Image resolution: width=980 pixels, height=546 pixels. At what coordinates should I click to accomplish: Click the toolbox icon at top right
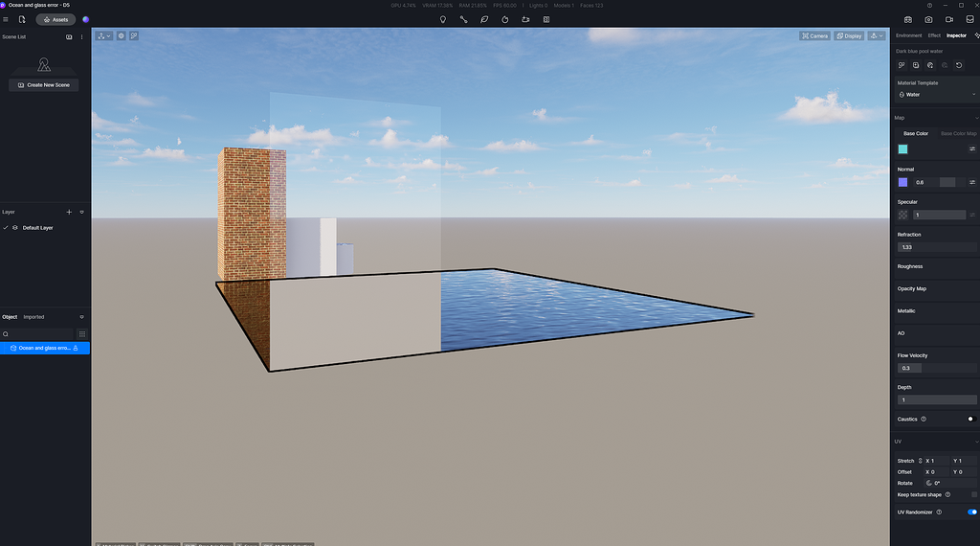pos(908,19)
